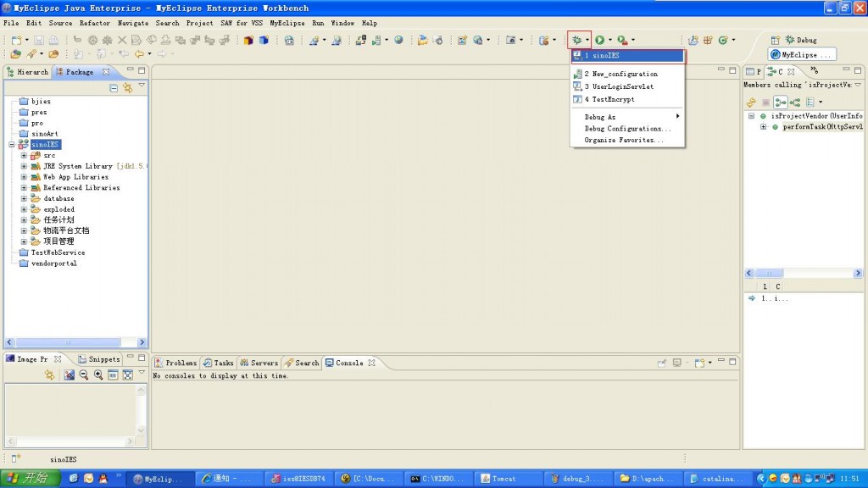Open the Run button dropdown arrow

coord(610,40)
